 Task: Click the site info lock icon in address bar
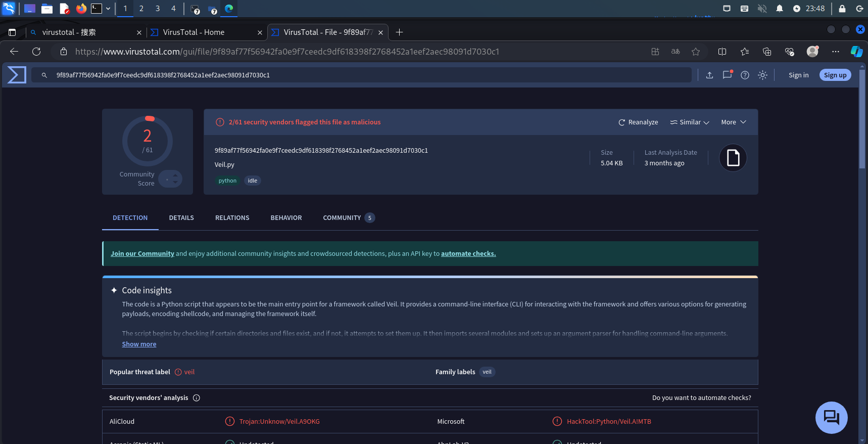click(64, 52)
